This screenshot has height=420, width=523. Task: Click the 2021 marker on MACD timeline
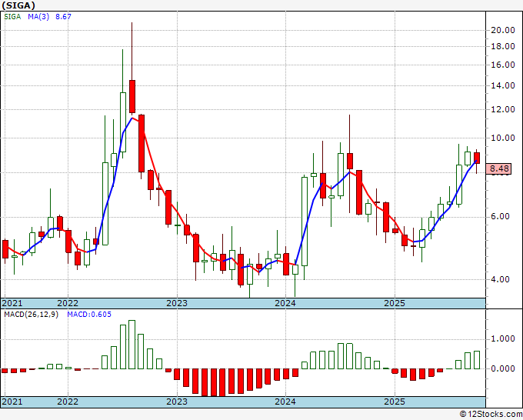[13, 402]
